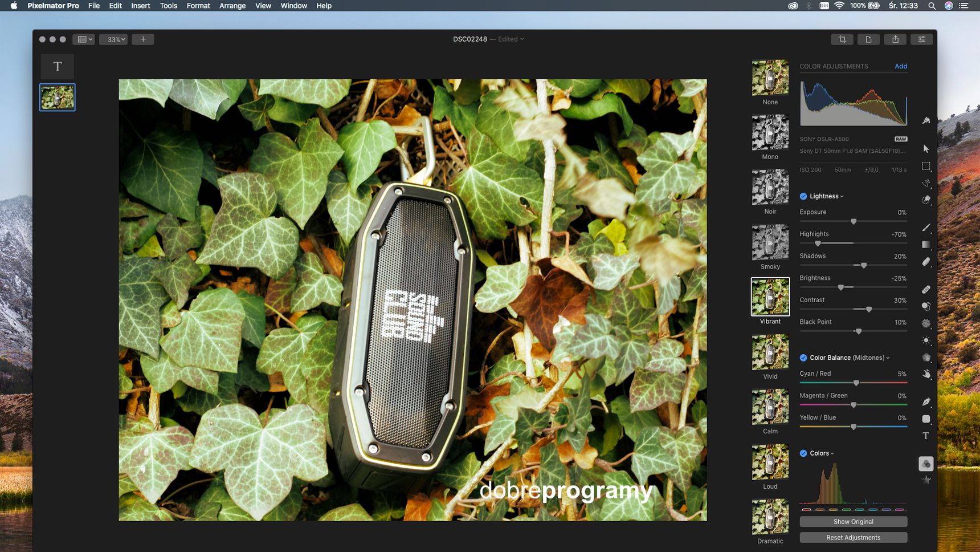Select the Rectangular Selection tool

pos(926,166)
